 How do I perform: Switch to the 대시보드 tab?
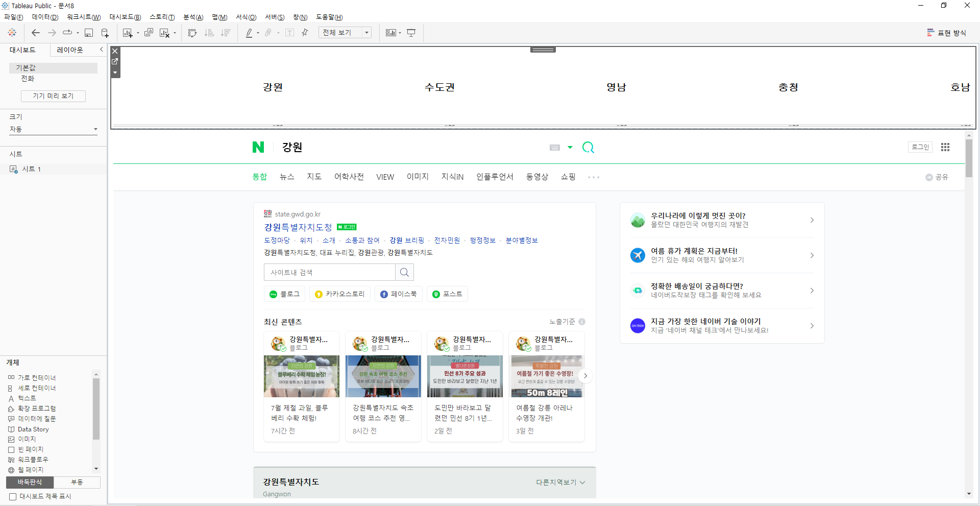point(22,50)
